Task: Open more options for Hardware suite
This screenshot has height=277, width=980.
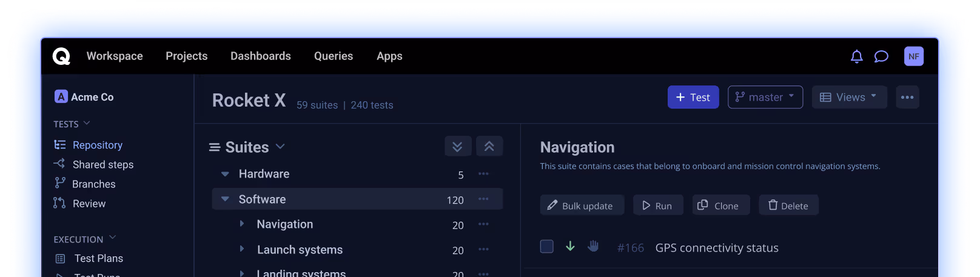Action: [483, 174]
